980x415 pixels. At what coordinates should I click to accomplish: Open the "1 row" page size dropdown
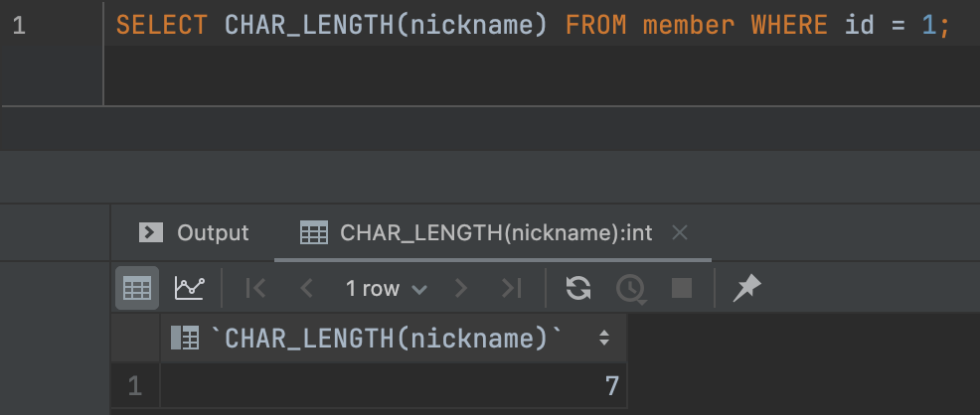click(386, 289)
